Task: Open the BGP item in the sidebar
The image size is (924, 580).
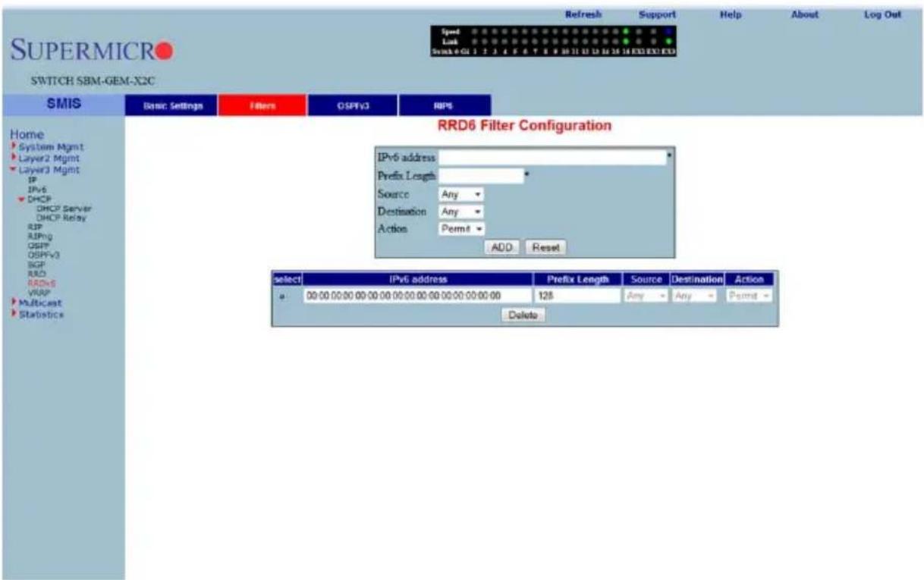Action: click(36, 264)
